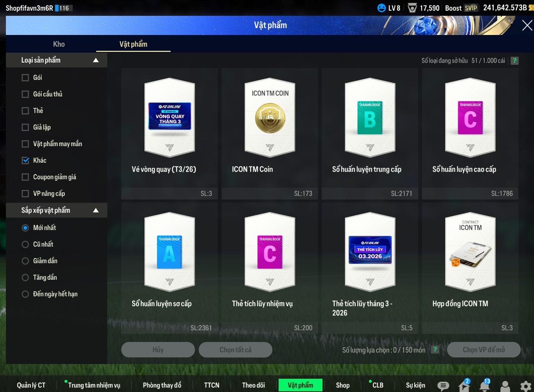Click the Chọn VP để mở button
The width and height of the screenshot is (534, 392).
[484, 350]
